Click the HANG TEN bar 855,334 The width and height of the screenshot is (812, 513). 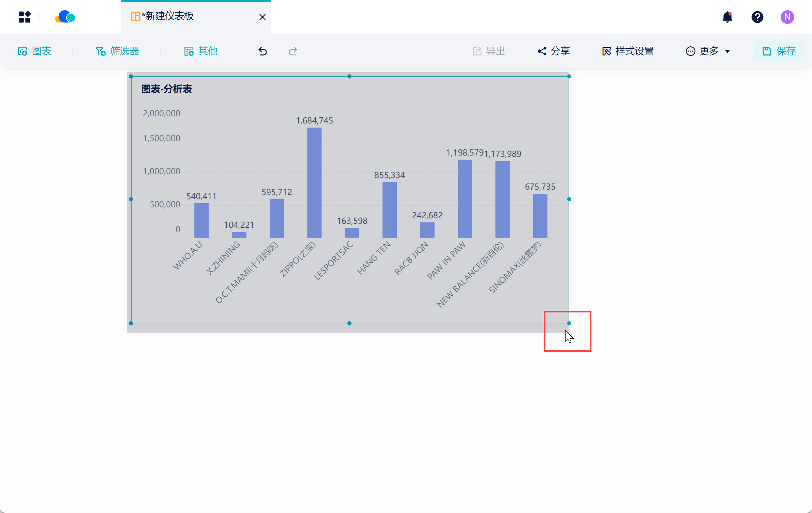tap(390, 210)
